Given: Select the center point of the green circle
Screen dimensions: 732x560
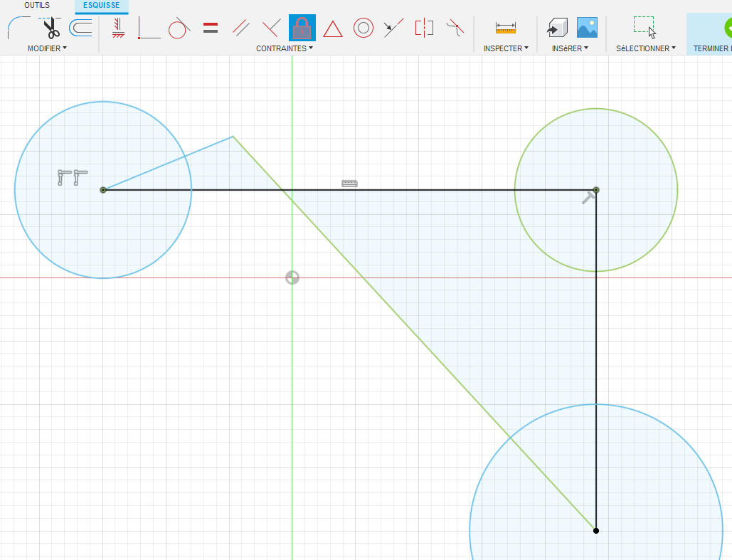Looking at the screenshot, I should point(596,189).
